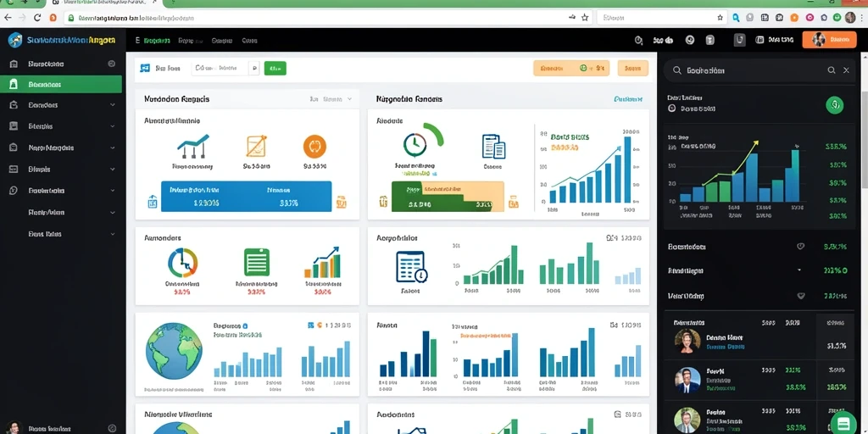868x434 pixels.
Task: Open the green list document icon
Action: point(256,262)
